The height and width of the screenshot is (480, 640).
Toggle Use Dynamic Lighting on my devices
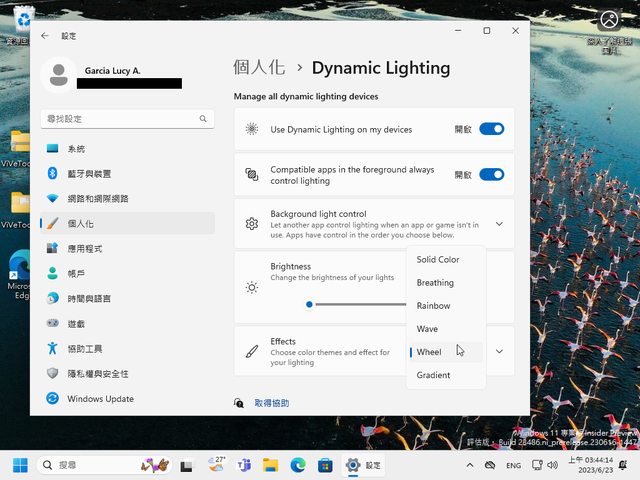[x=491, y=129]
